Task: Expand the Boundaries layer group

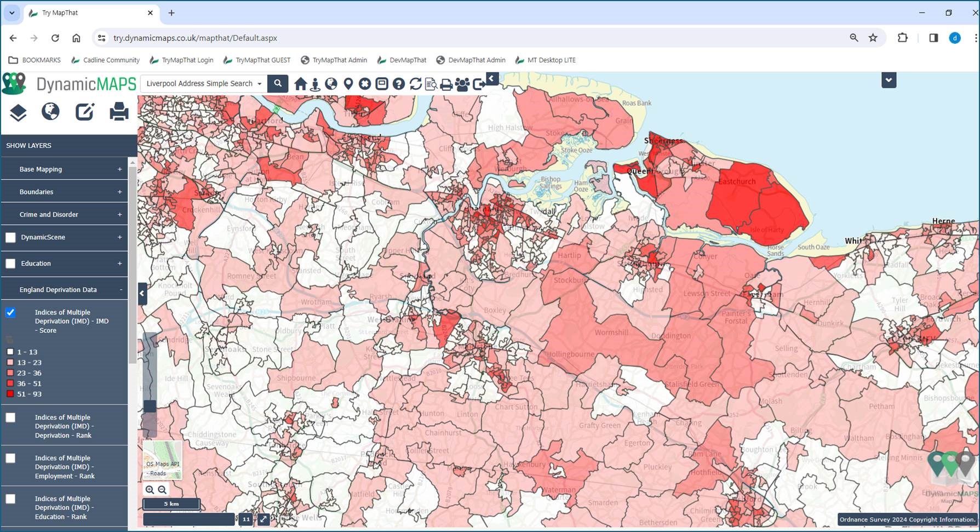Action: click(119, 191)
